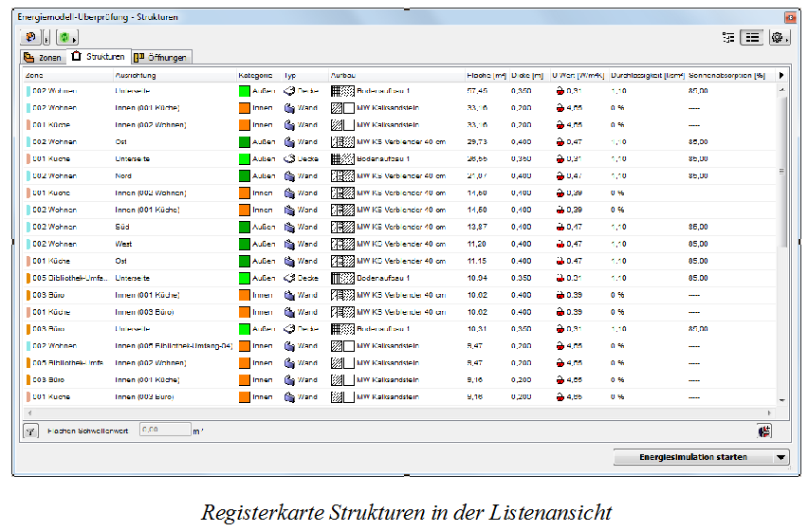Click the filter icon beside Flächen Schwellenwert
The height and width of the screenshot is (532, 808).
pyautogui.click(x=31, y=431)
